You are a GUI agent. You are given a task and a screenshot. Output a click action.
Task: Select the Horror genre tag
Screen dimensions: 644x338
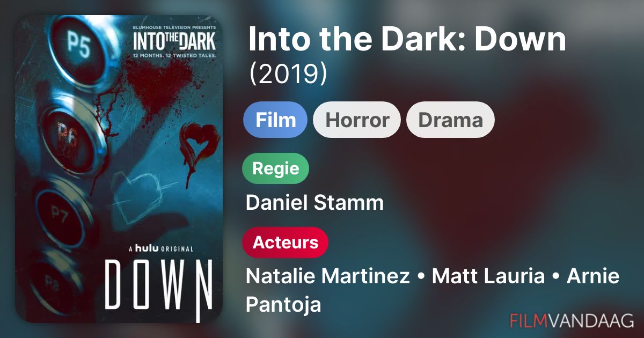tap(357, 120)
